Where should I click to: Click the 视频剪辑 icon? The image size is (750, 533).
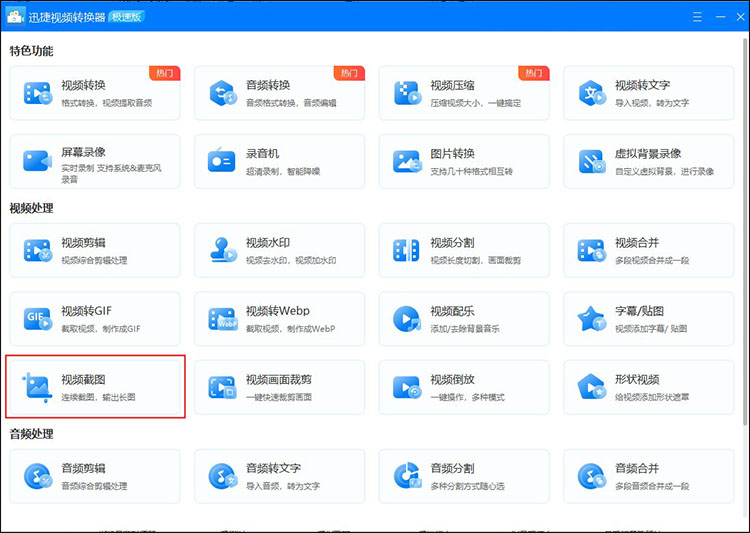(37, 250)
